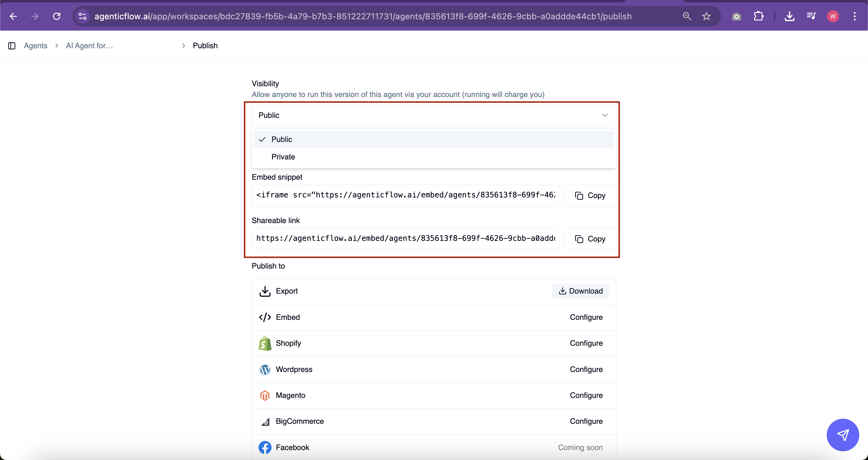Bookmark this page with the star icon
868x460 pixels.
pos(706,16)
